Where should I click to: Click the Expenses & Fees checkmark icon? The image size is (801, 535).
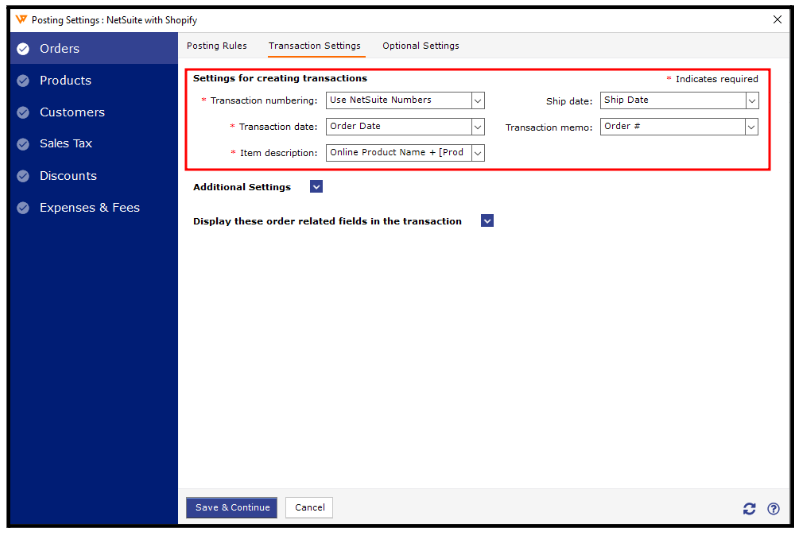click(23, 208)
